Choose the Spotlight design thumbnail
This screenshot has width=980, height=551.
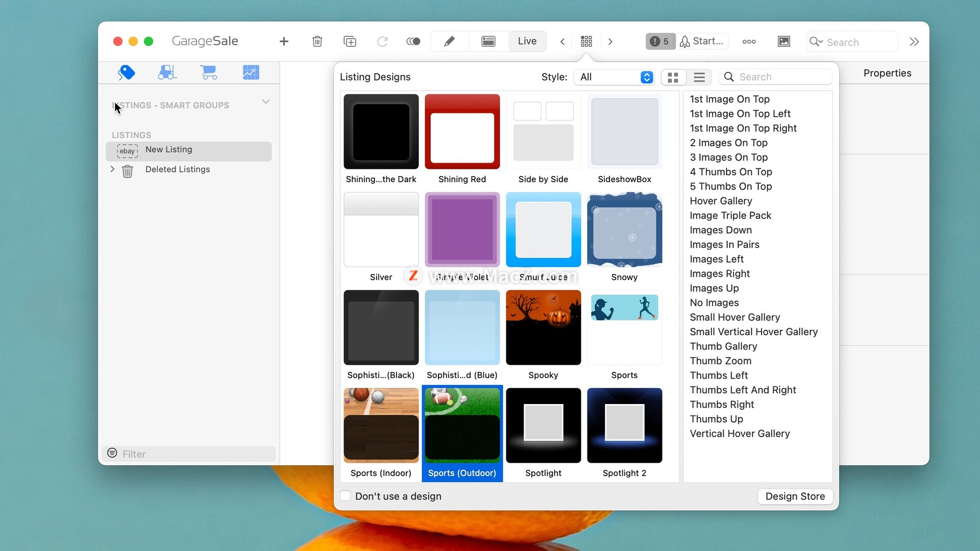(x=544, y=425)
